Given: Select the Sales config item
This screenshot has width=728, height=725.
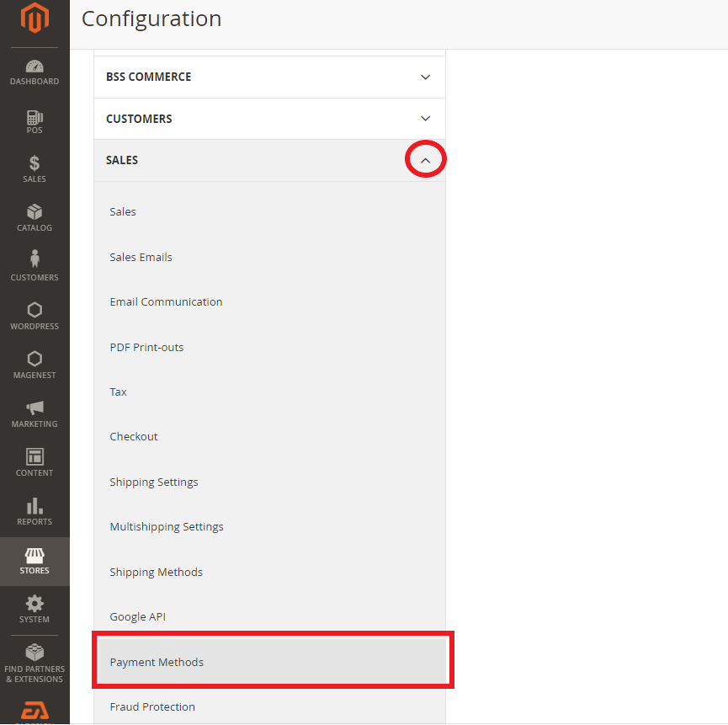Looking at the screenshot, I should pos(123,212).
